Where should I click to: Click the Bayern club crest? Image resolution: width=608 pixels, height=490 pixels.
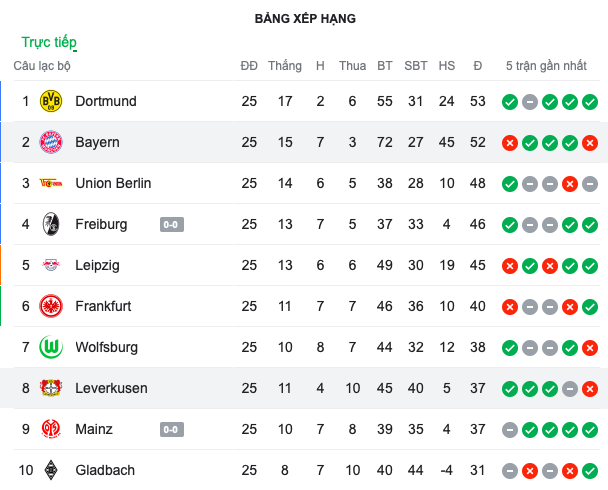pos(50,142)
